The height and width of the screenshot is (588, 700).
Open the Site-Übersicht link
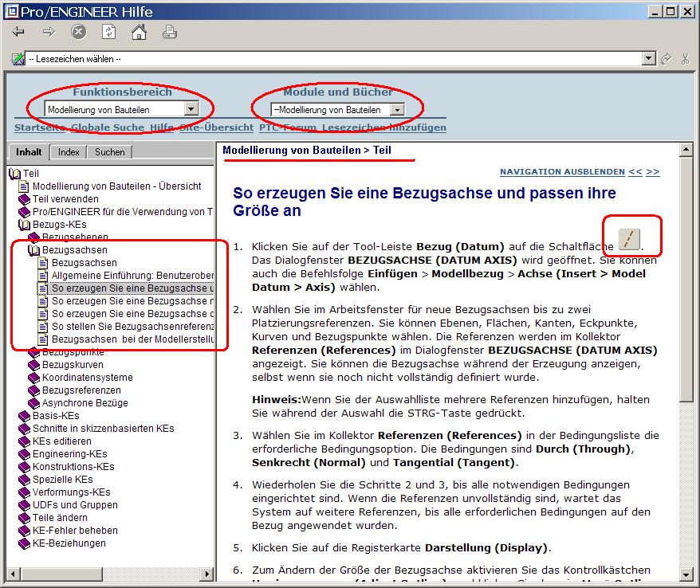[x=216, y=127]
